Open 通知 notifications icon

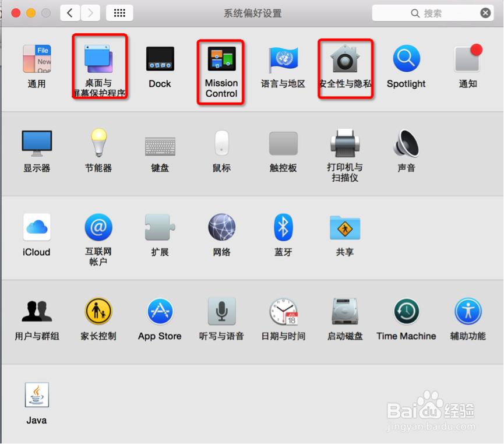[468, 58]
